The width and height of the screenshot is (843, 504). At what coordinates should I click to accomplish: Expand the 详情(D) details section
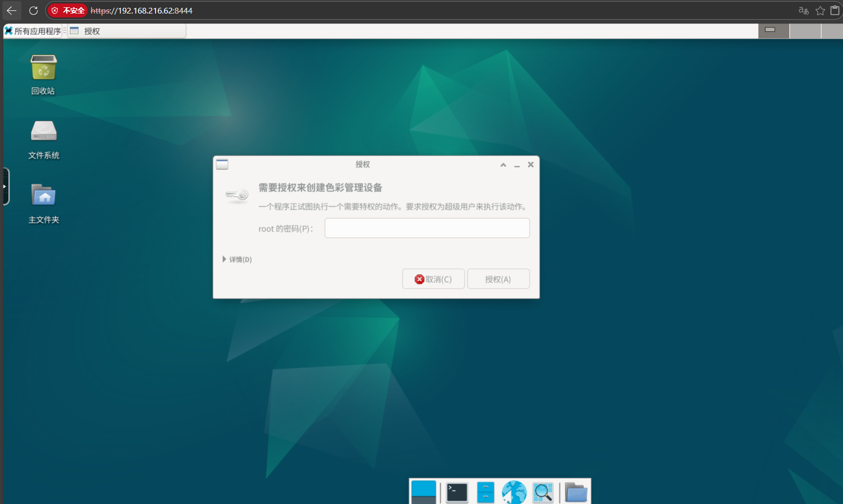click(x=237, y=259)
